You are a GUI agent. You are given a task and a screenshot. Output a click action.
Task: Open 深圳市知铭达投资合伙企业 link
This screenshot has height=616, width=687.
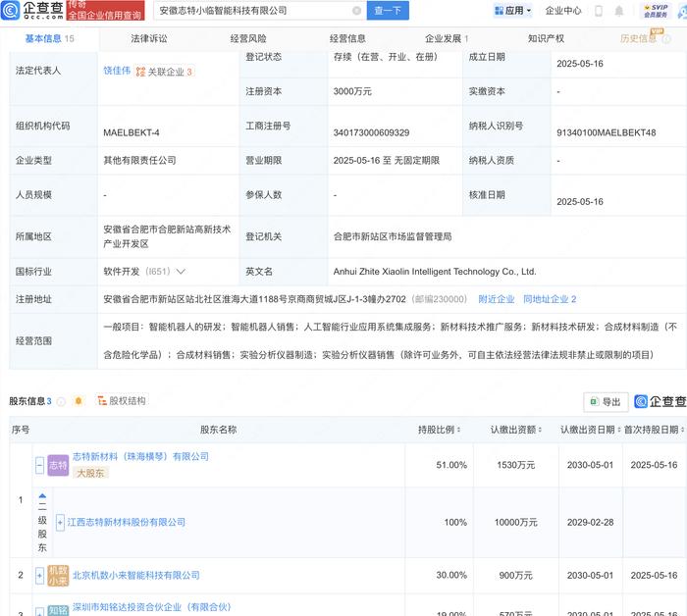pyautogui.click(x=151, y=607)
